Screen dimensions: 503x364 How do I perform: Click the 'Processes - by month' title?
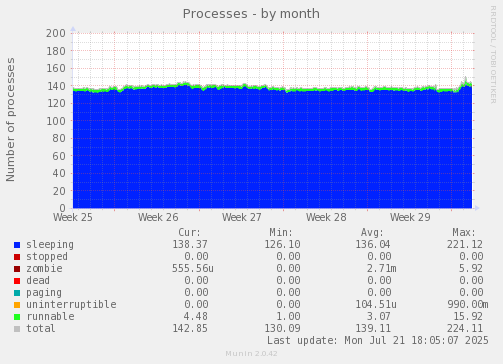251,14
